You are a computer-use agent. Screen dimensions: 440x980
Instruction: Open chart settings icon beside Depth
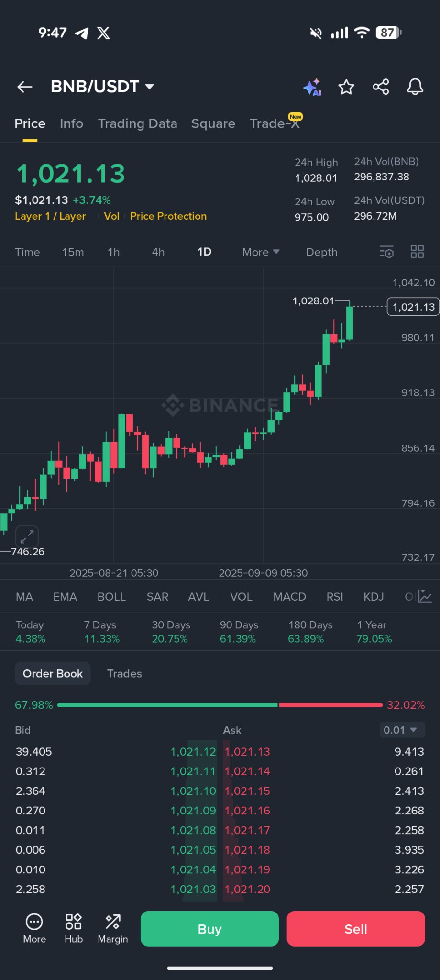coord(386,252)
